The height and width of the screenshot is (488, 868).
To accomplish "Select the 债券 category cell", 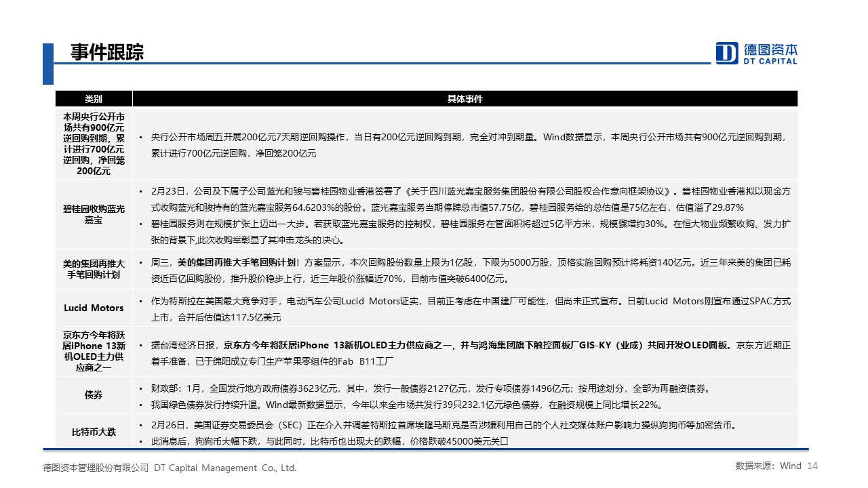I will coord(94,395).
